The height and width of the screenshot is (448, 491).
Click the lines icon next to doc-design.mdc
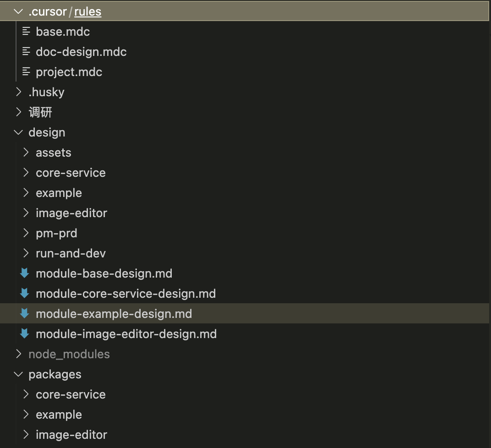click(27, 52)
